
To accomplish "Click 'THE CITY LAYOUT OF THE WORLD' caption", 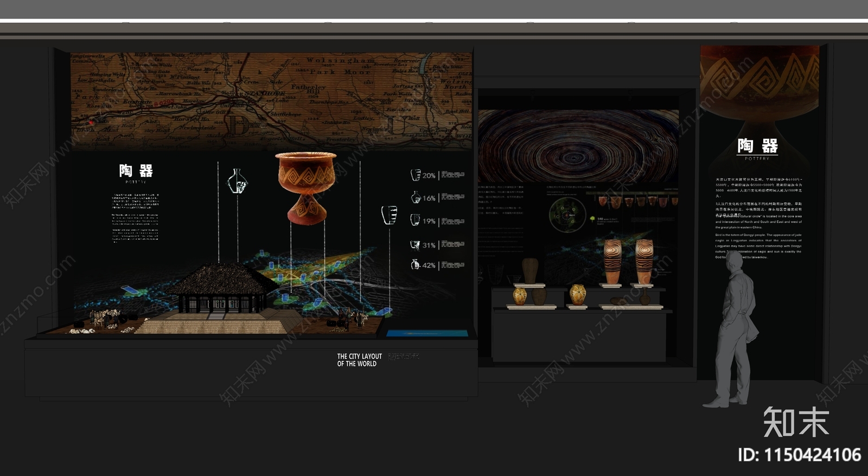I will coord(360,360).
